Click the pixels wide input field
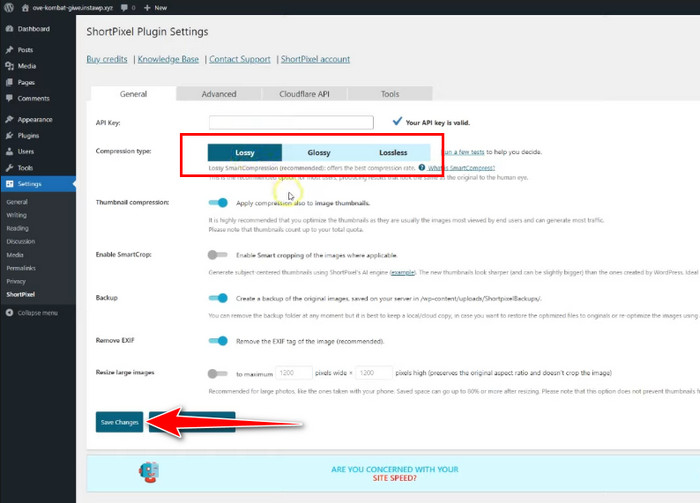Image resolution: width=700 pixels, height=503 pixels. click(x=293, y=373)
